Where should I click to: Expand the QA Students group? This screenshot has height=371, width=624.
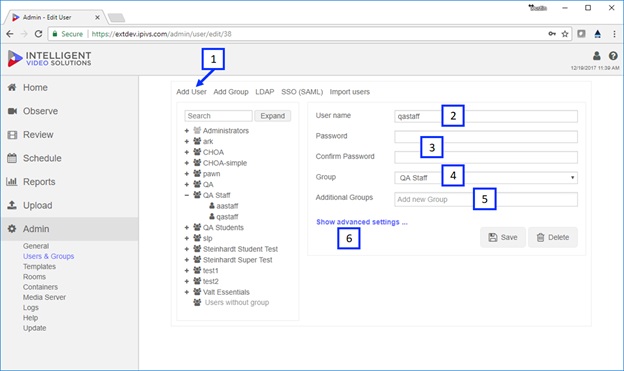(x=187, y=227)
